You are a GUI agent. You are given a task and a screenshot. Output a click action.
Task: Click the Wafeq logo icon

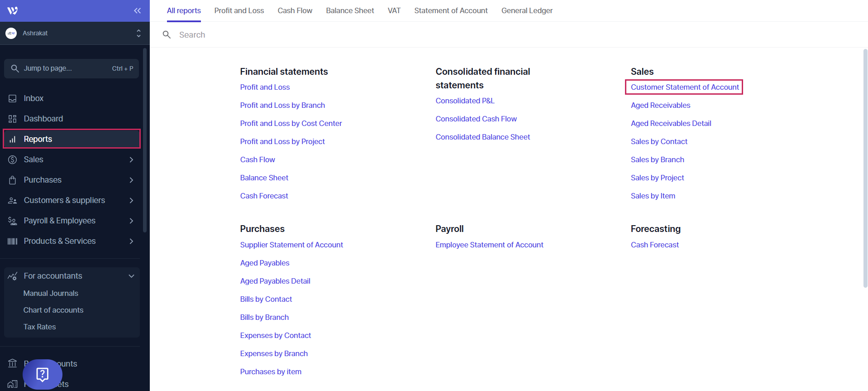(13, 10)
